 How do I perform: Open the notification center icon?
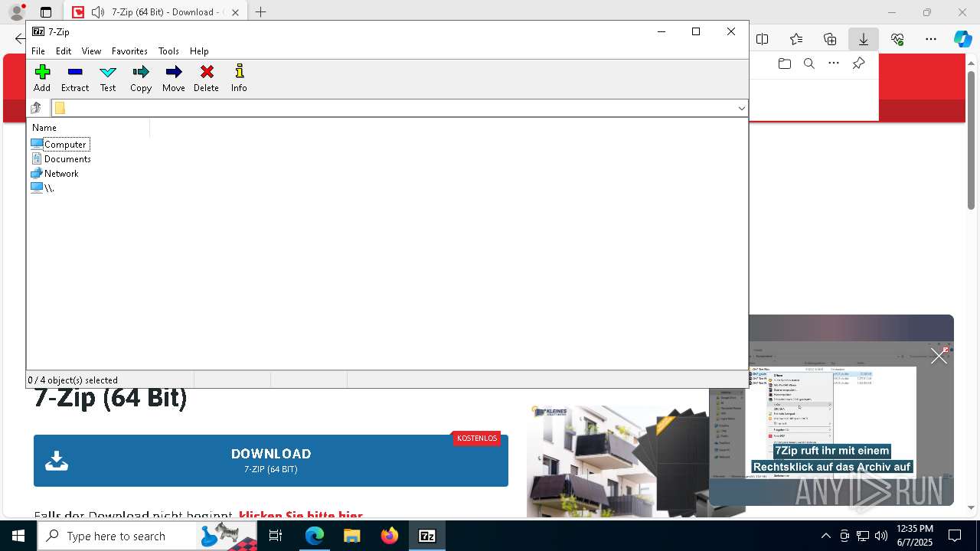[955, 536]
